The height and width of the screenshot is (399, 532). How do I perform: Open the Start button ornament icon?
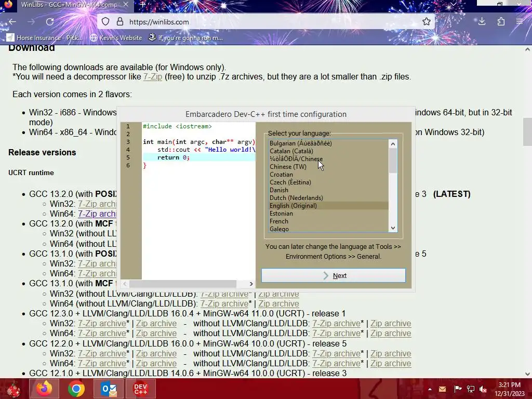(14, 389)
